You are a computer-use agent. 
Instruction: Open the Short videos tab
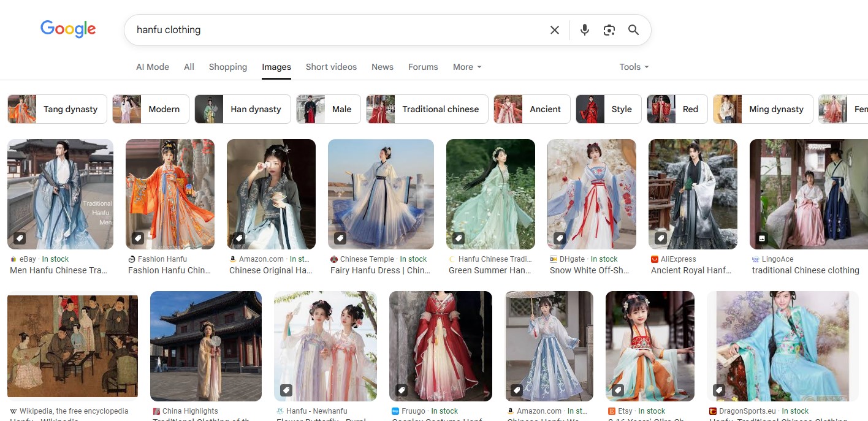tap(331, 67)
